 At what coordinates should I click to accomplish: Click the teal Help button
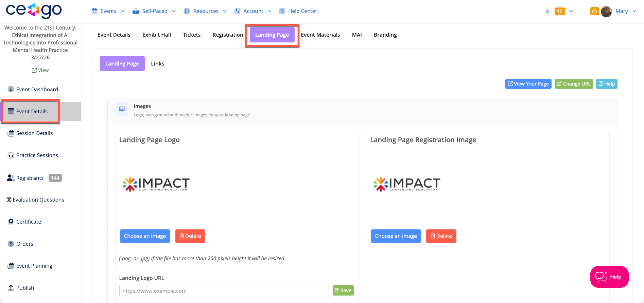pos(607,84)
